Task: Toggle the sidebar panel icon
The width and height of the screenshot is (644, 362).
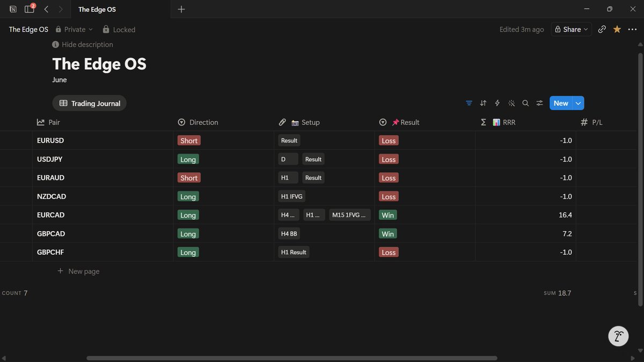Action: pos(29,9)
